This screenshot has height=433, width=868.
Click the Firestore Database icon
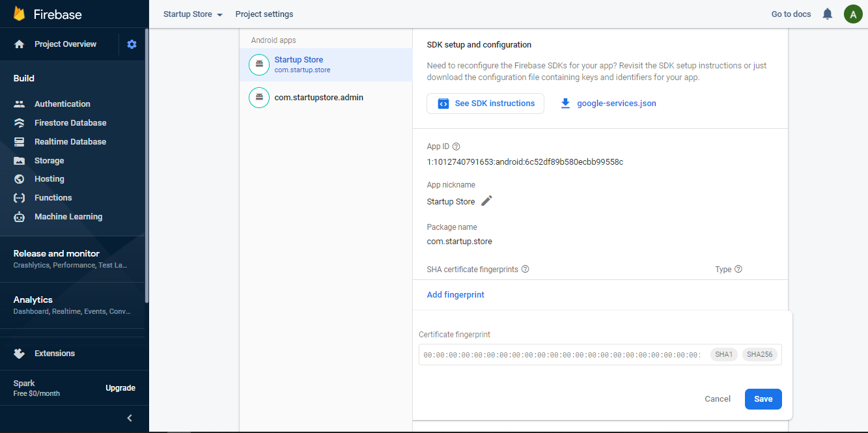click(x=20, y=122)
